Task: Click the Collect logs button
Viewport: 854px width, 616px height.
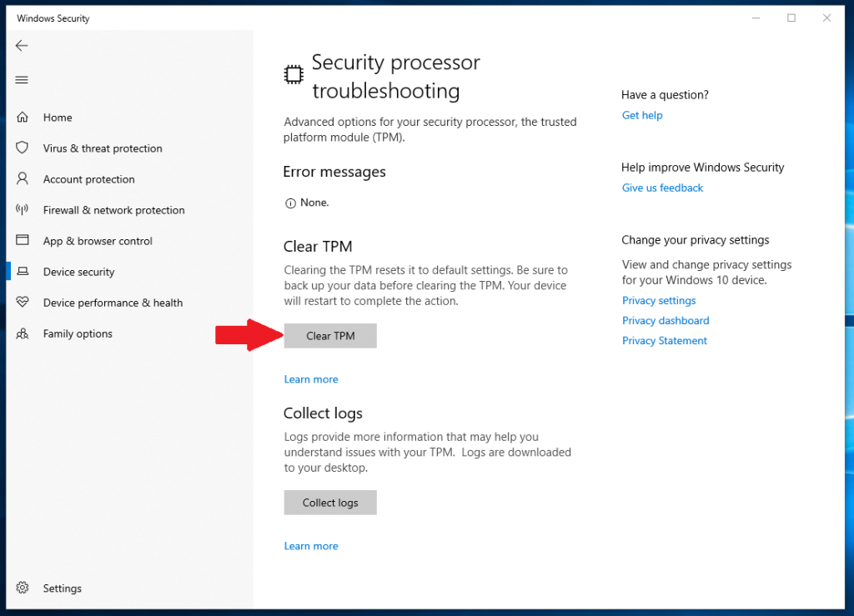Action: pos(330,503)
